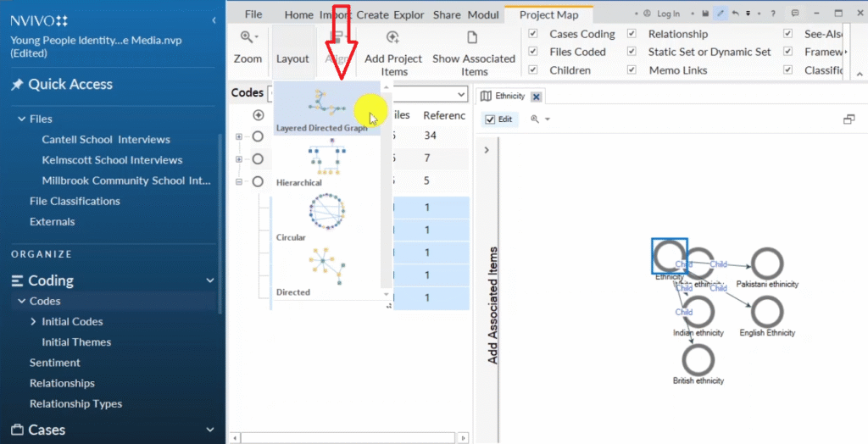The height and width of the screenshot is (444, 868).
Task: Open the Zoom dropdown in ribbon
Action: click(248, 38)
